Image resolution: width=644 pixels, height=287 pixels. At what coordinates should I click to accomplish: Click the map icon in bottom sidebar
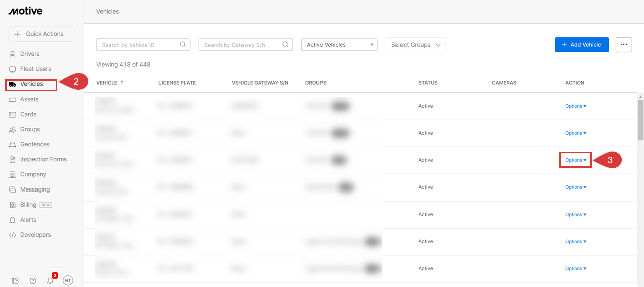[15, 281]
